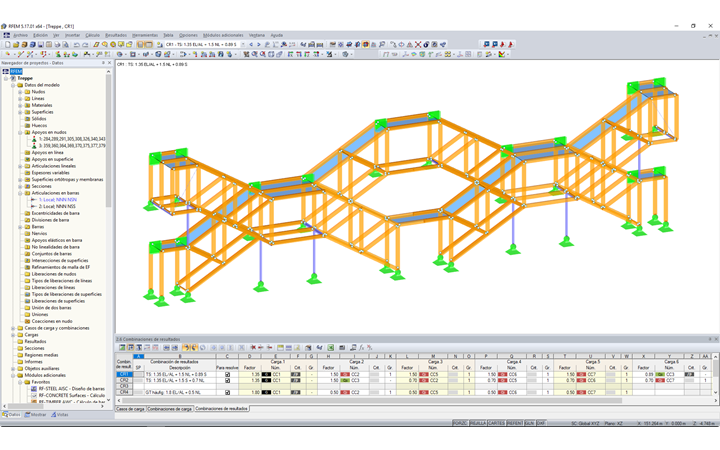Click the toggle table panel icon
The image size is (720, 450).
point(149,45)
